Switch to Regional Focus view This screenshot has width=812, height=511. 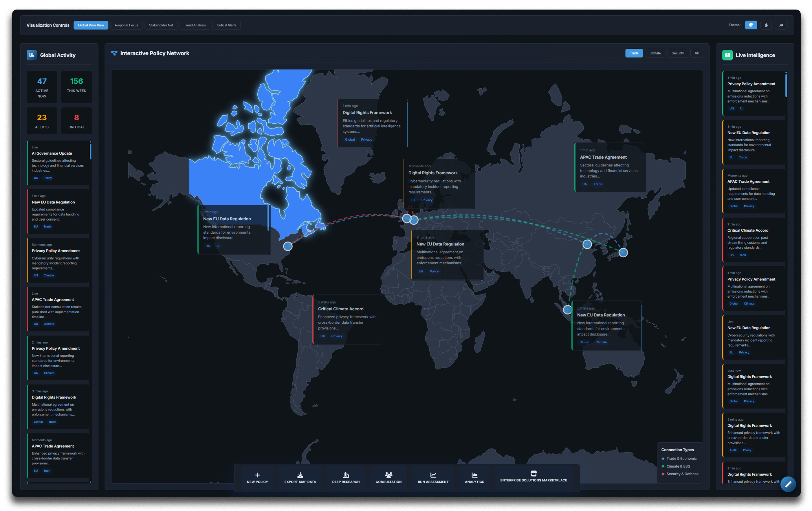pyautogui.click(x=126, y=25)
